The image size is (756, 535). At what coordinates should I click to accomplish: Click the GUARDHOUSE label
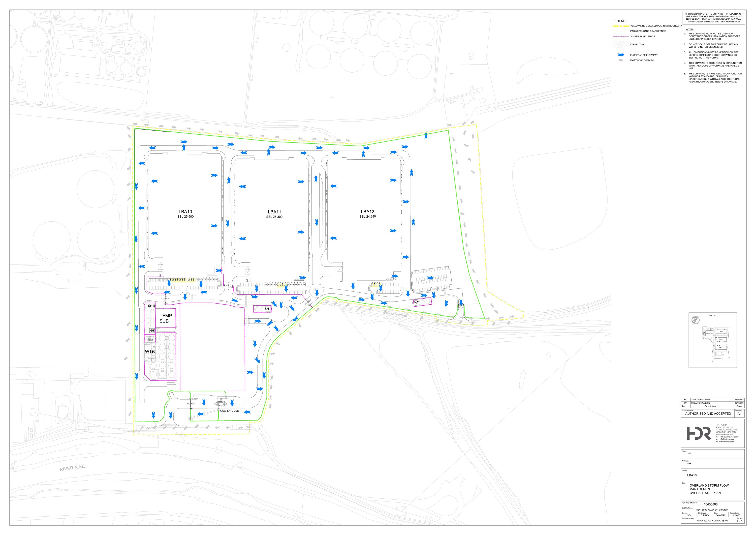click(x=230, y=411)
